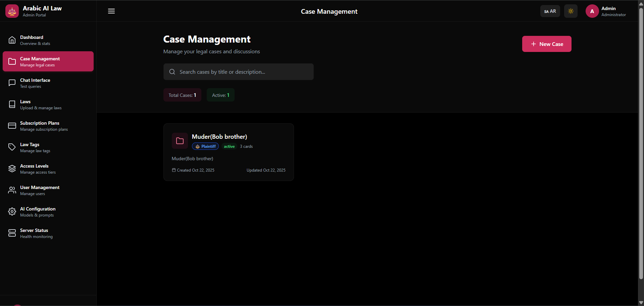The width and height of the screenshot is (644, 306).
Task: Click the Subscription Plans card icon
Action: tap(12, 126)
